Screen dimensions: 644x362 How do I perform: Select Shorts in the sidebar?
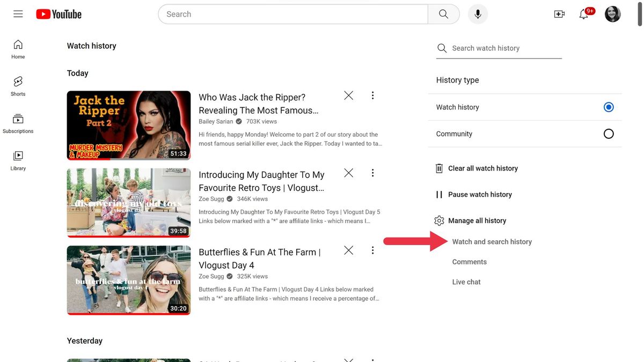[18, 85]
